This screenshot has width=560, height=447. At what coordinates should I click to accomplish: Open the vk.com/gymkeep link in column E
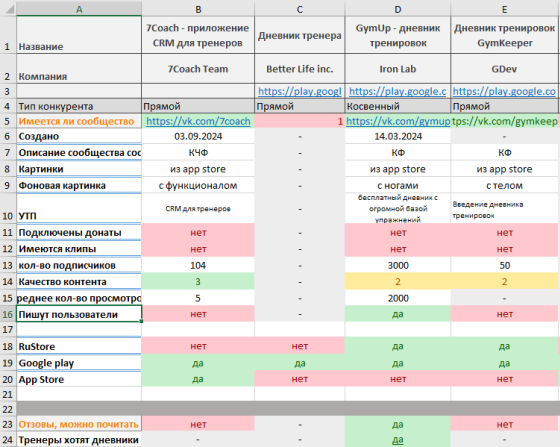[505, 121]
